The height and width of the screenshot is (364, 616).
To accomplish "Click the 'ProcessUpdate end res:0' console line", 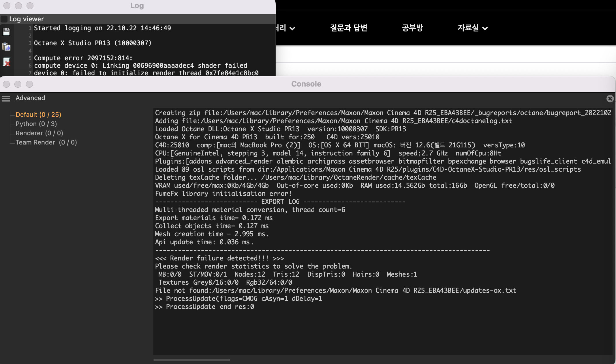I will coord(204,307).
